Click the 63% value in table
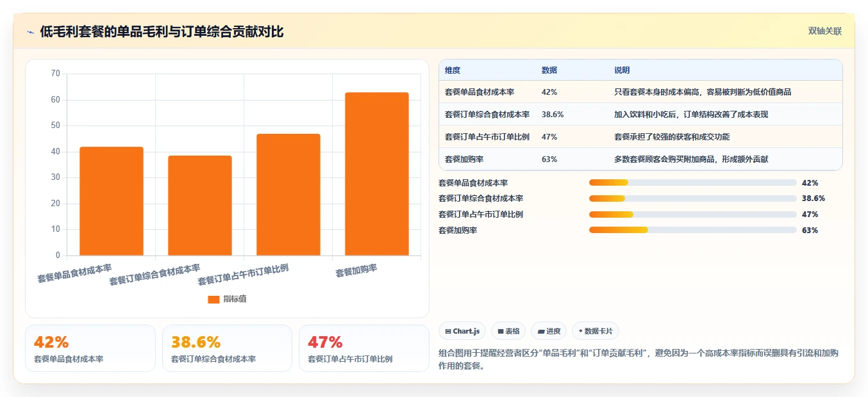Screen dimensions: 868x397 549,159
